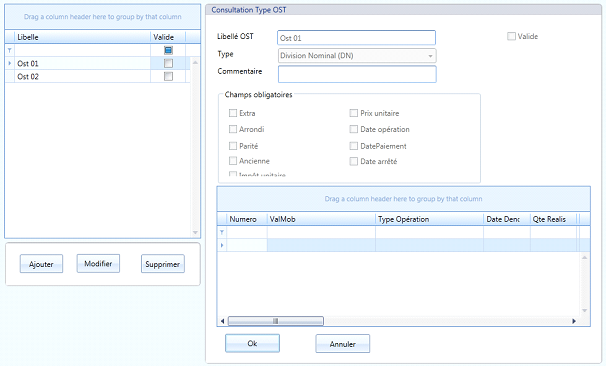Enable the Parité checkbox
Image resolution: width=607 pixels, height=366 pixels.
[x=233, y=146]
